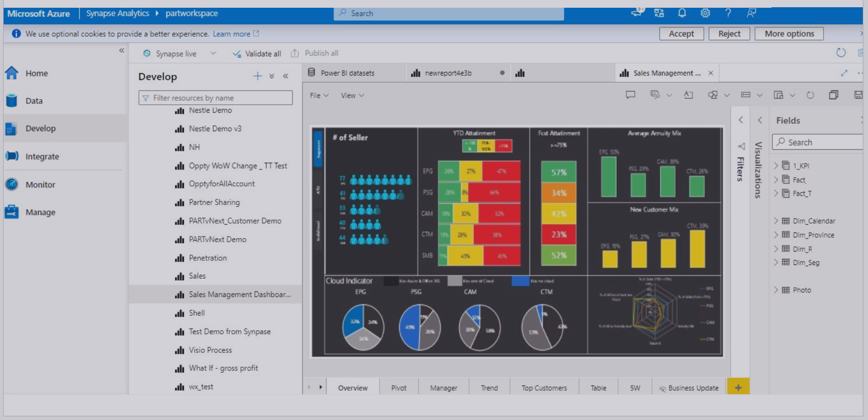Open the feedback person icon
The width and height of the screenshot is (868, 420).
pos(751,13)
